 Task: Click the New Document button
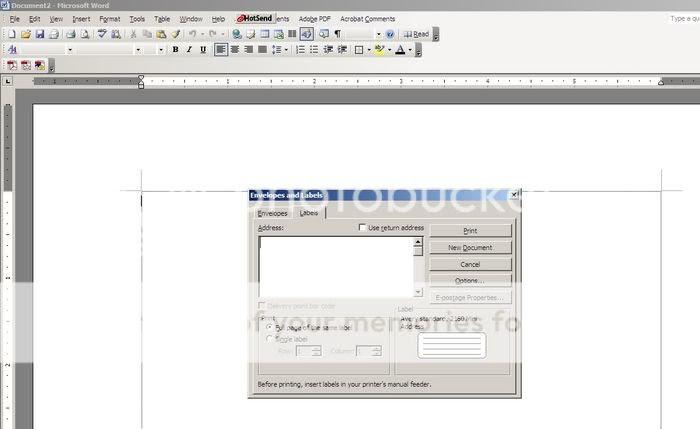[470, 247]
